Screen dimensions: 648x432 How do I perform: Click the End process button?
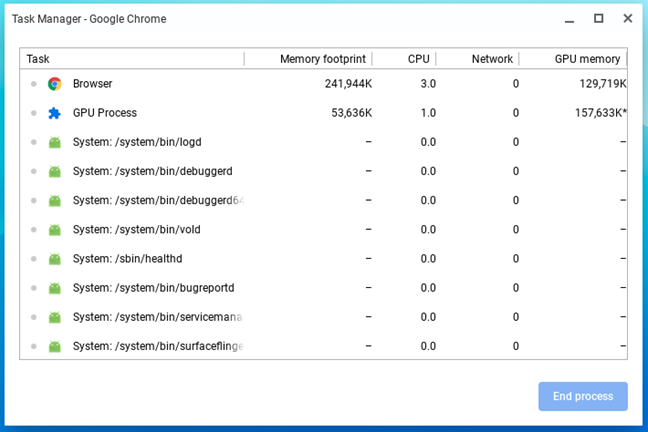583,396
